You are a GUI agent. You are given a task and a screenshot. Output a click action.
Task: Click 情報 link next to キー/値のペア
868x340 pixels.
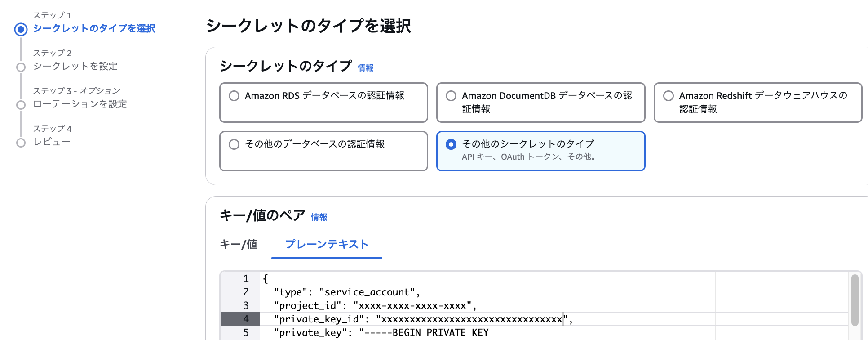[x=319, y=217]
